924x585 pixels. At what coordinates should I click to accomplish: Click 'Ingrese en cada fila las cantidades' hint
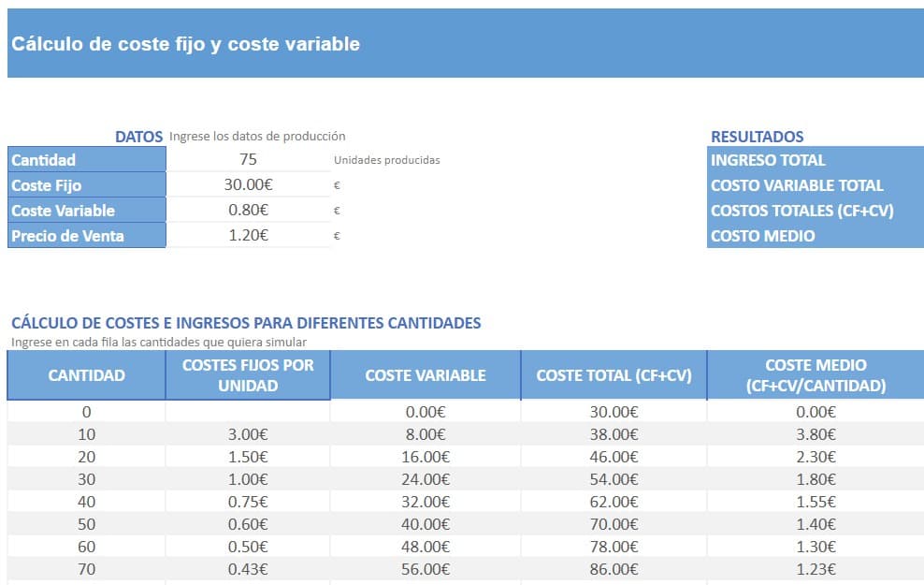158,342
